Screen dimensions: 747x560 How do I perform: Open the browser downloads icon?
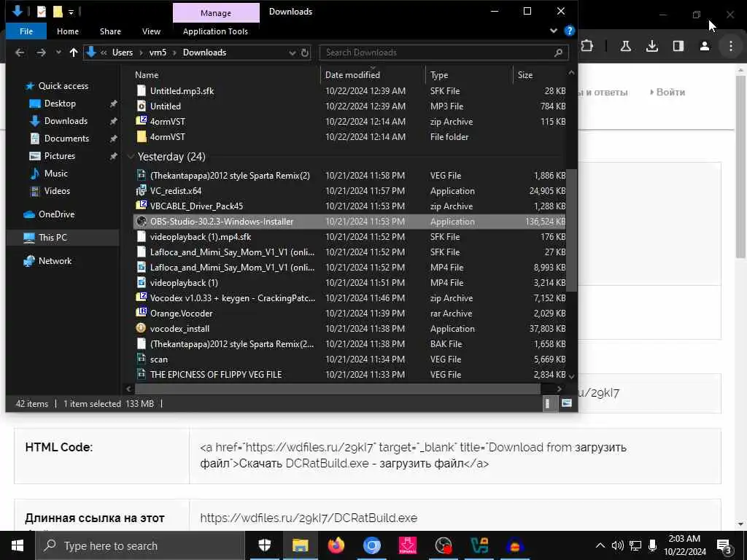(651, 46)
